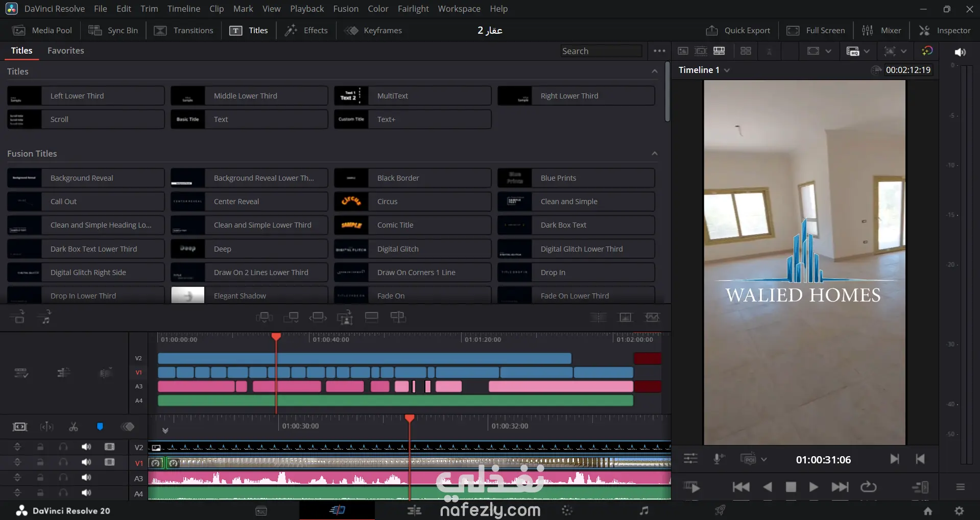Toggle lock on track V1
The width and height of the screenshot is (980, 520).
(40, 462)
